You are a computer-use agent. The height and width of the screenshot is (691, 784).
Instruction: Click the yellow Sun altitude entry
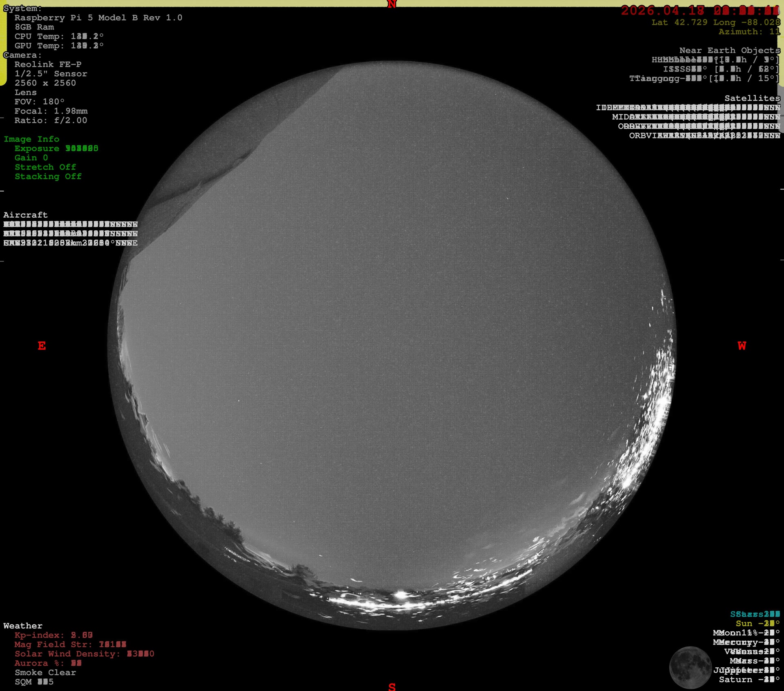pos(757,624)
